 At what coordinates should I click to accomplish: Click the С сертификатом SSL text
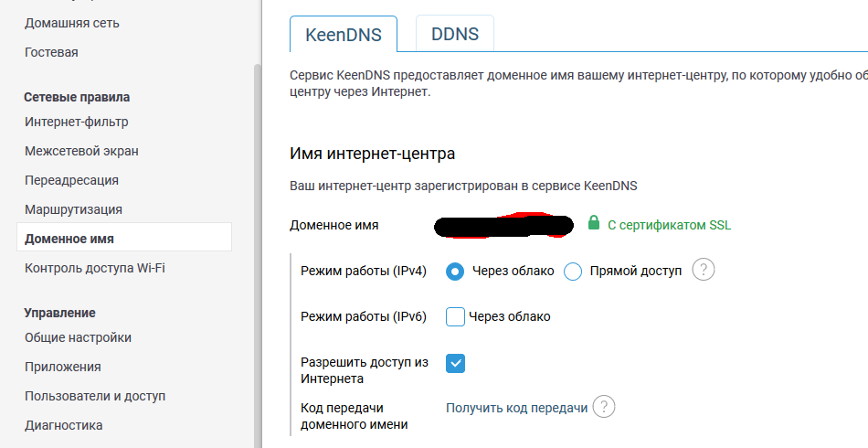point(669,225)
